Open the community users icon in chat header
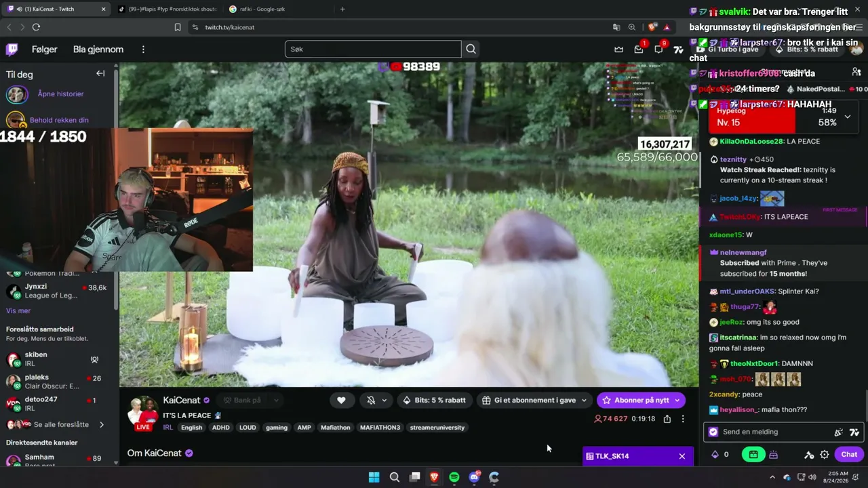The width and height of the screenshot is (868, 488). pos(856,72)
